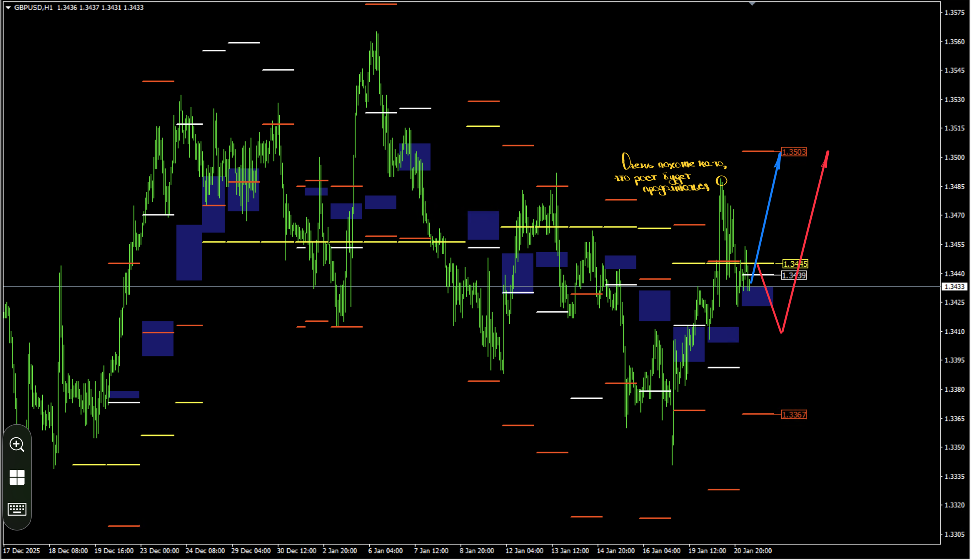This screenshot has width=971, height=560.
Task: Click 1.3305 on the price scale
Action: point(954,534)
